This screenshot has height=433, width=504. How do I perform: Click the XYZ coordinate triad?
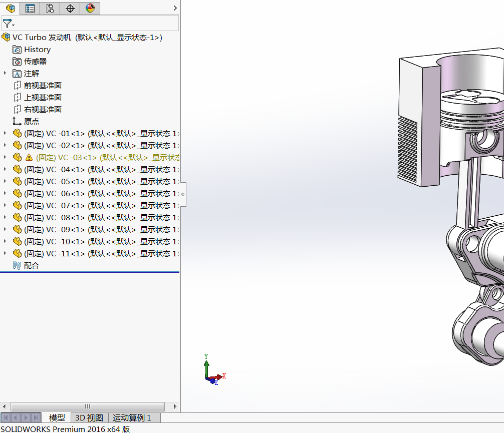point(214,369)
